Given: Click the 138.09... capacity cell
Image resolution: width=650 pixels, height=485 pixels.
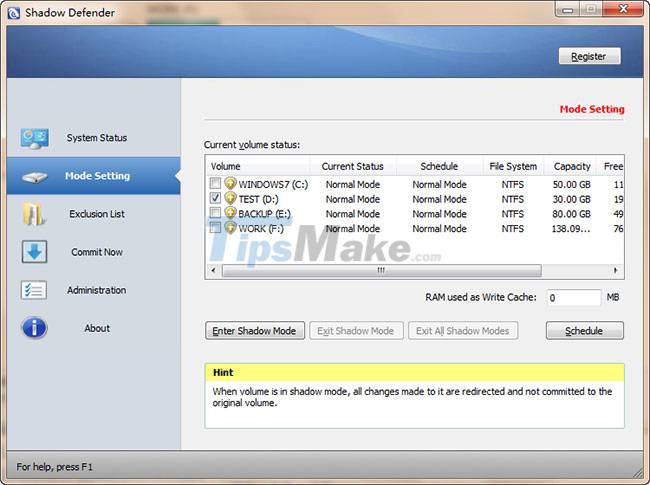Looking at the screenshot, I should (x=571, y=229).
